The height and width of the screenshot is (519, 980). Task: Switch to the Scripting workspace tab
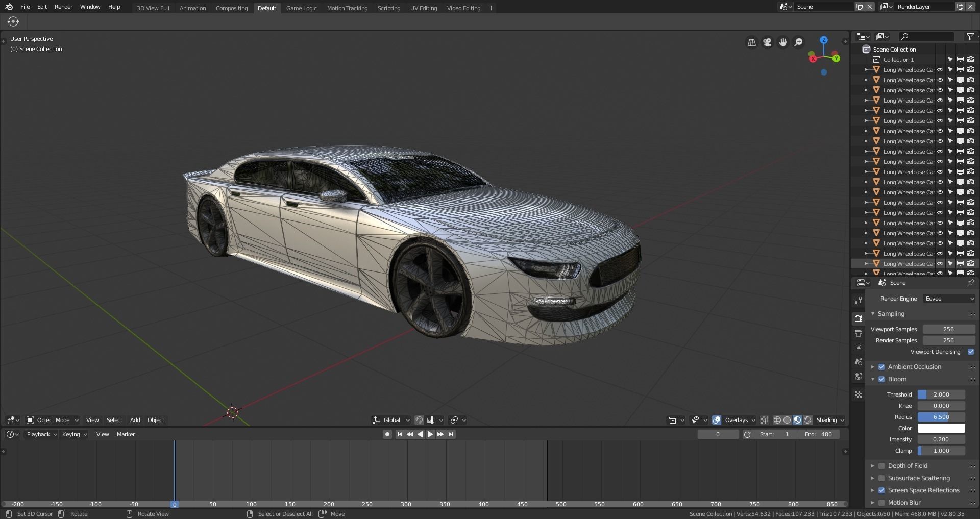[x=389, y=8]
